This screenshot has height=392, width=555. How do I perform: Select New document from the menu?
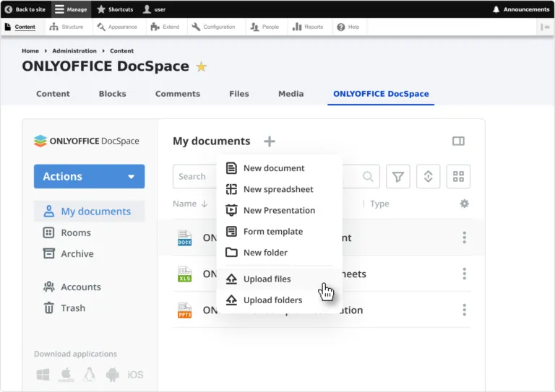[x=279, y=168]
